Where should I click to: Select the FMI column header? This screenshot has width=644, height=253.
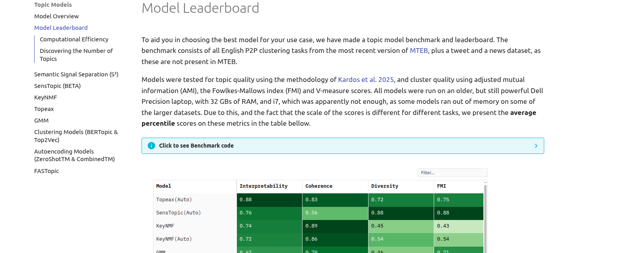[x=441, y=186]
